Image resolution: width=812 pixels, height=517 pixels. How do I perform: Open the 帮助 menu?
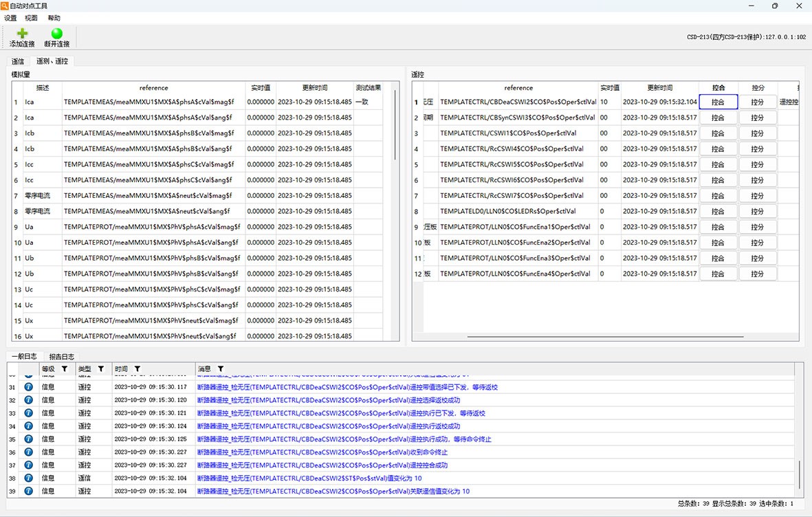[x=53, y=18]
